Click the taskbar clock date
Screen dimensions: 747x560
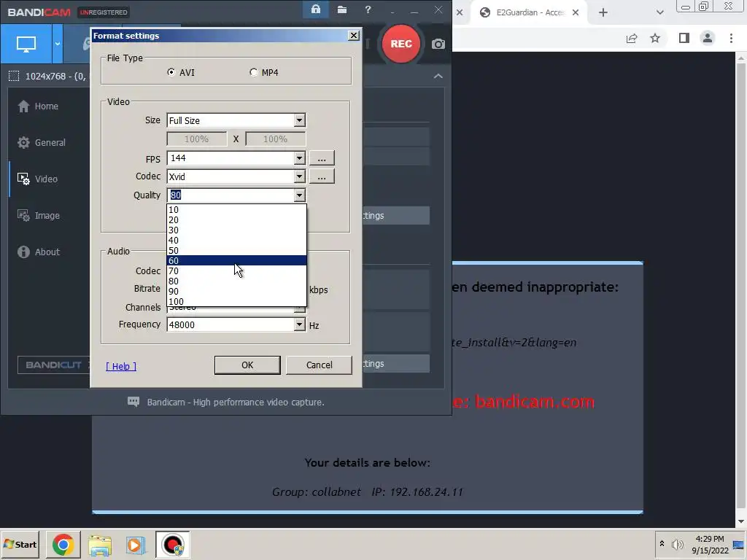coord(710,545)
